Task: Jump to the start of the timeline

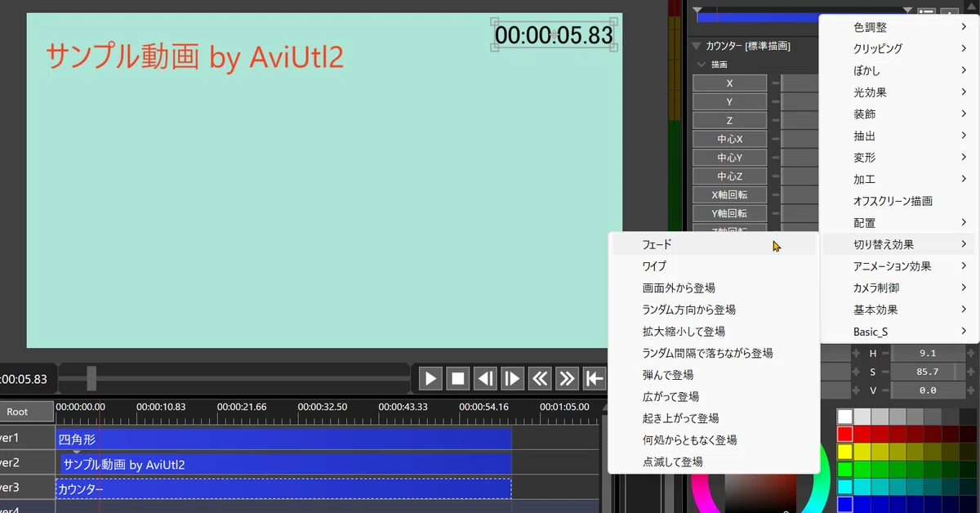Action: point(594,378)
